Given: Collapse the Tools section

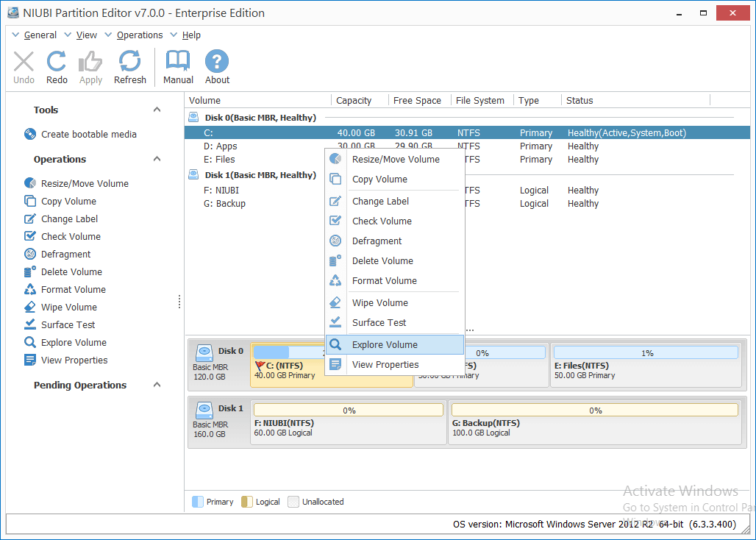Looking at the screenshot, I should pos(157,110).
